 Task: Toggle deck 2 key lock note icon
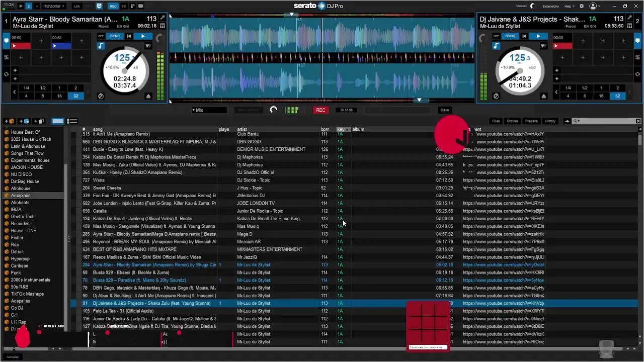497,46
